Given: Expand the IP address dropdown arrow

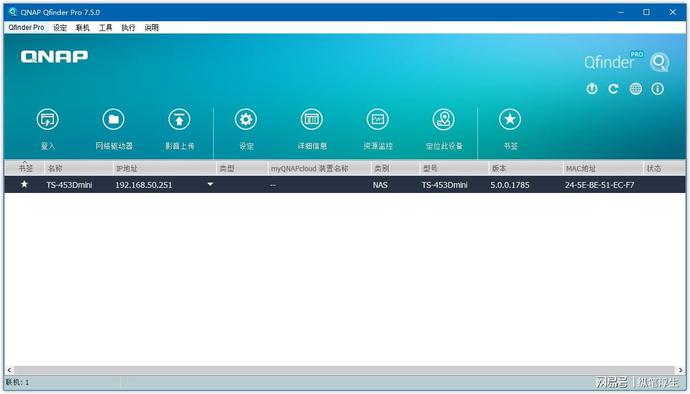Looking at the screenshot, I should coord(210,184).
